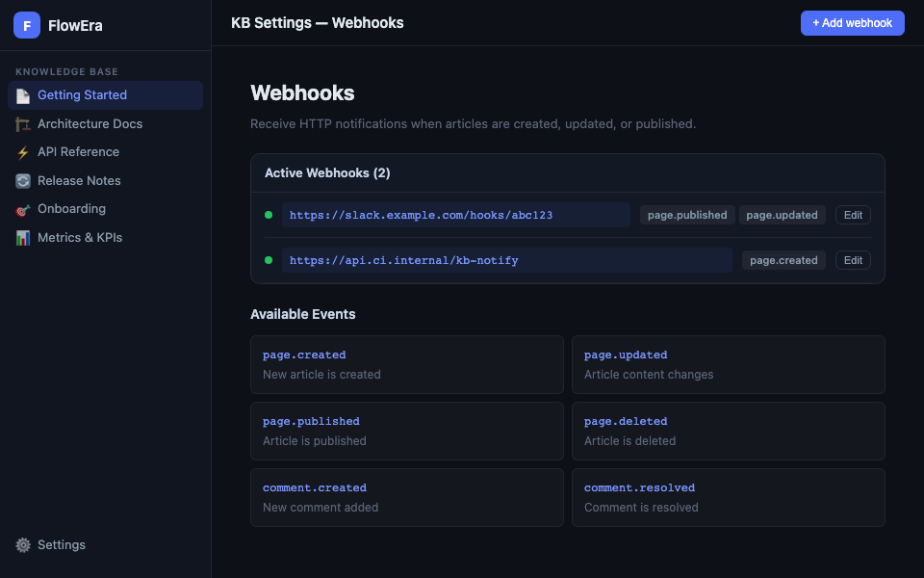This screenshot has height=578, width=924.
Task: Click the green status dot for Slack webhook
Action: (269, 215)
